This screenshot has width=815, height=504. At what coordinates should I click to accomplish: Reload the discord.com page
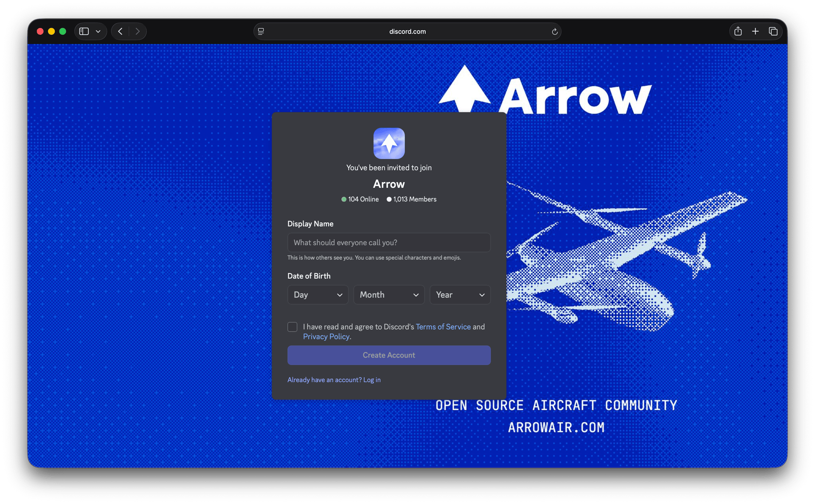pos(554,31)
